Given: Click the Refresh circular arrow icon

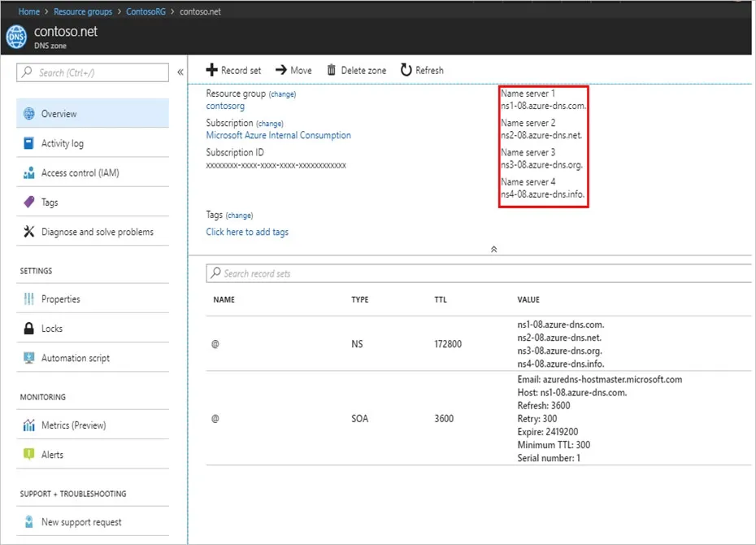Looking at the screenshot, I should [x=406, y=70].
